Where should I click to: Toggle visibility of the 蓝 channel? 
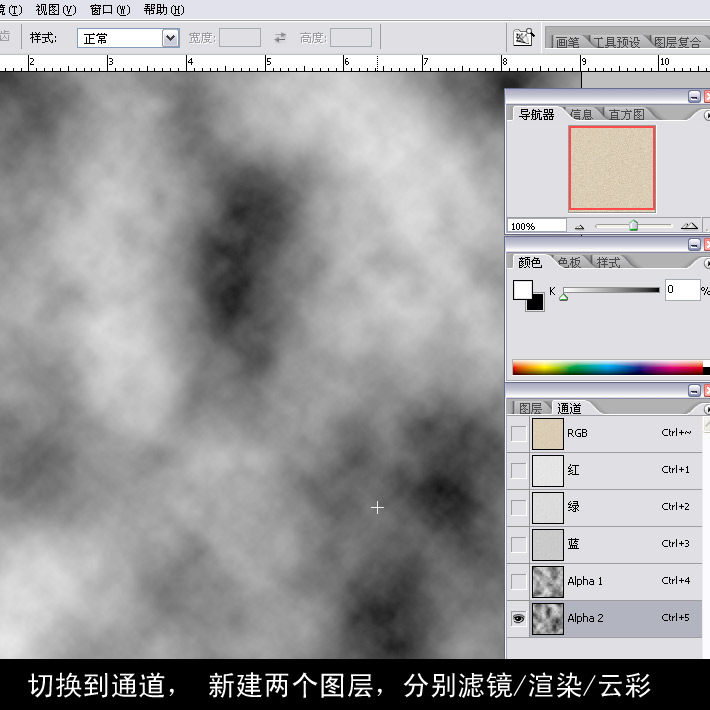coord(518,545)
